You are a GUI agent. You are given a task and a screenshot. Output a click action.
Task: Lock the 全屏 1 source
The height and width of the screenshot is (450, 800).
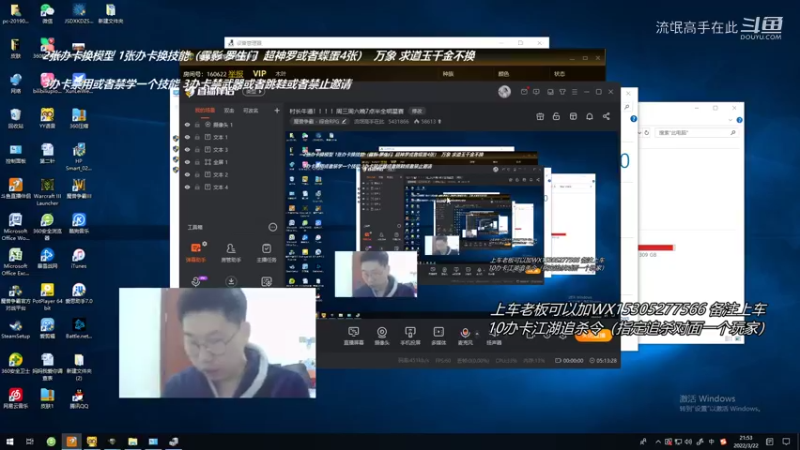[x=197, y=162]
